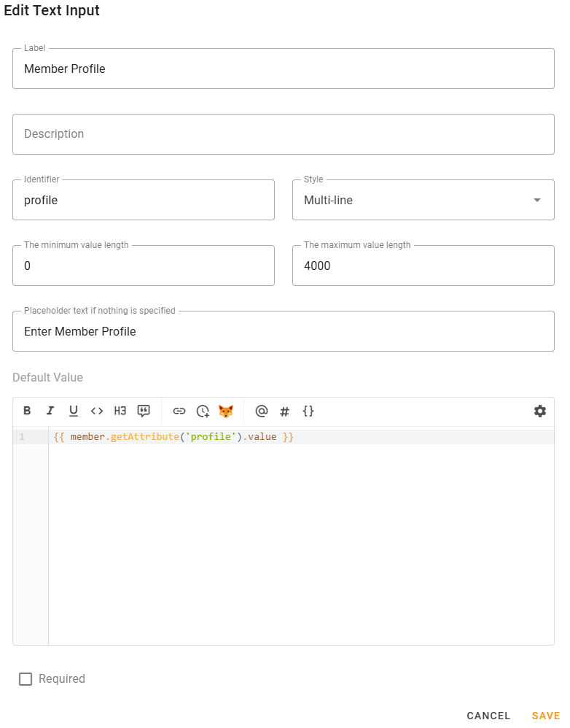Image resolution: width=570 pixels, height=728 pixels.
Task: Select the Identifier field containing profile
Action: [143, 199]
